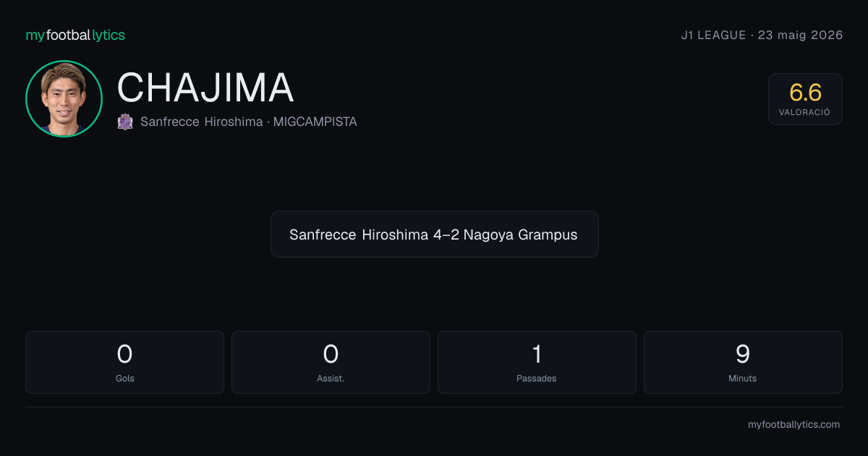
Task: Open the J1 LEAGUE competition text
Action: 713,35
